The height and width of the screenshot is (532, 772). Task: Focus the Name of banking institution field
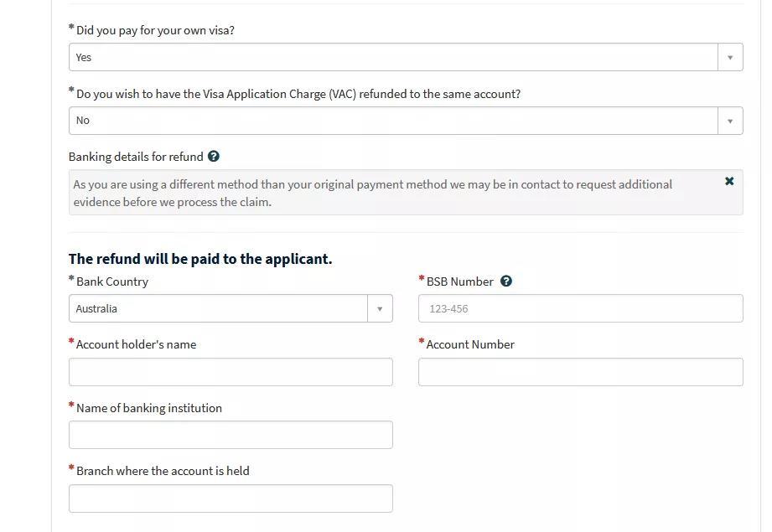tap(231, 435)
